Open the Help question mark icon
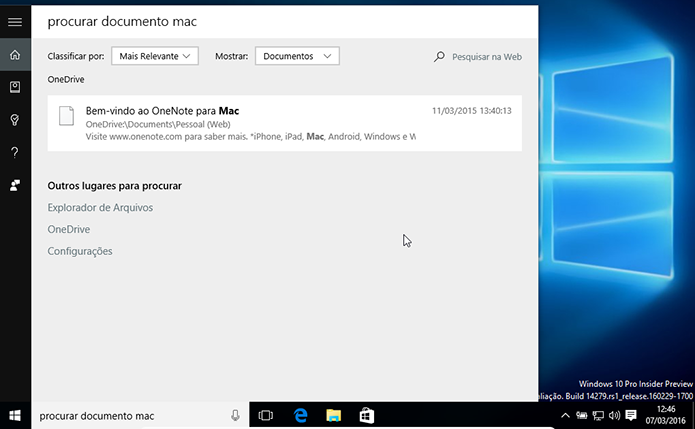The image size is (695, 429). pyautogui.click(x=15, y=152)
